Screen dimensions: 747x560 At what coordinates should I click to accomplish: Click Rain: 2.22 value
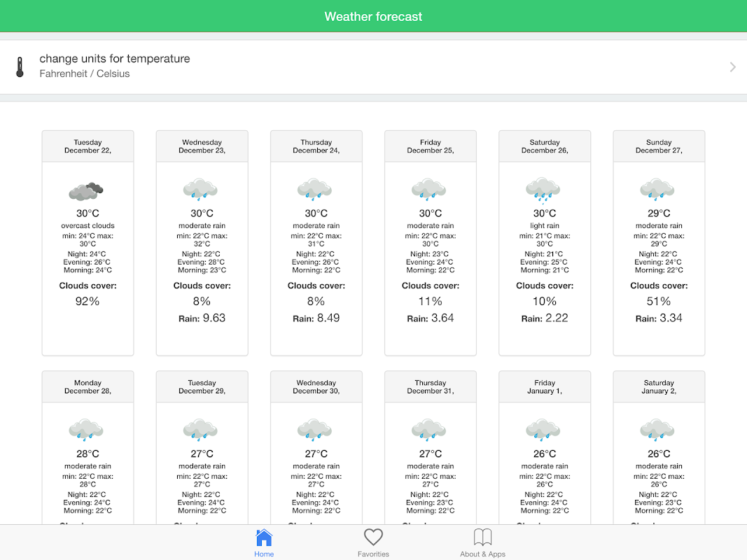click(x=545, y=318)
